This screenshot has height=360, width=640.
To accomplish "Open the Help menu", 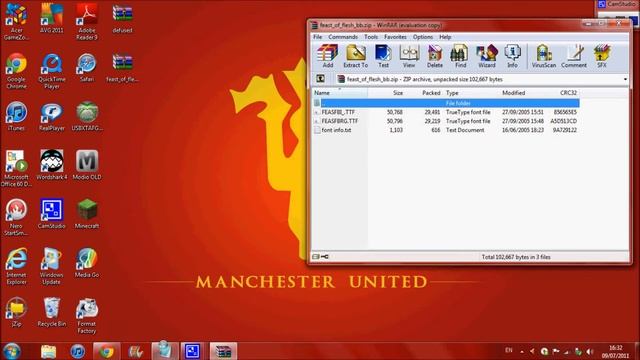I will click(445, 37).
